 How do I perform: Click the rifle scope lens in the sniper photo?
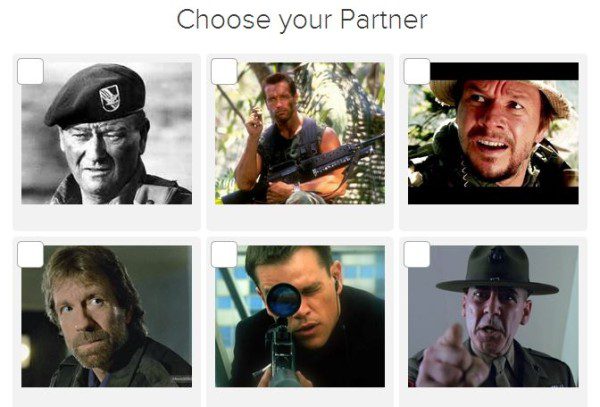point(283,299)
